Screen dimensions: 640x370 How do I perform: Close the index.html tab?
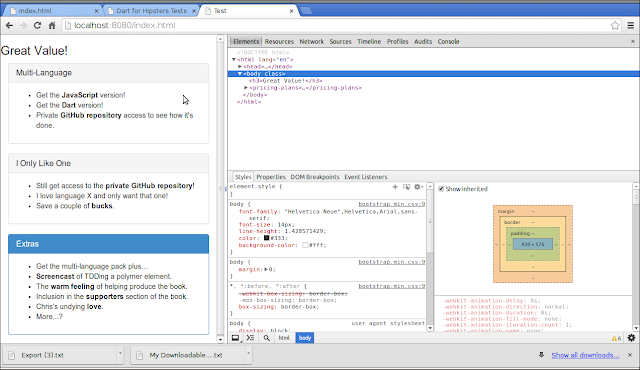[x=96, y=11]
